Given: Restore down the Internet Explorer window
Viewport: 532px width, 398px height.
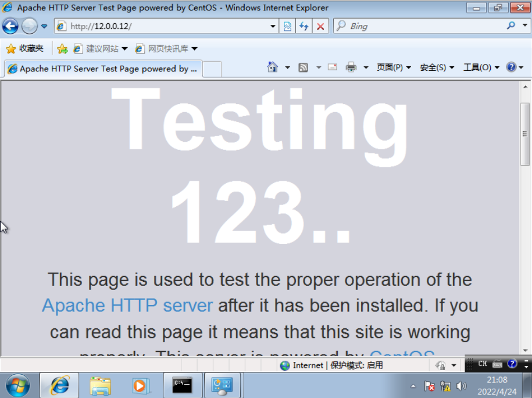Looking at the screenshot, I should pos(498,8).
